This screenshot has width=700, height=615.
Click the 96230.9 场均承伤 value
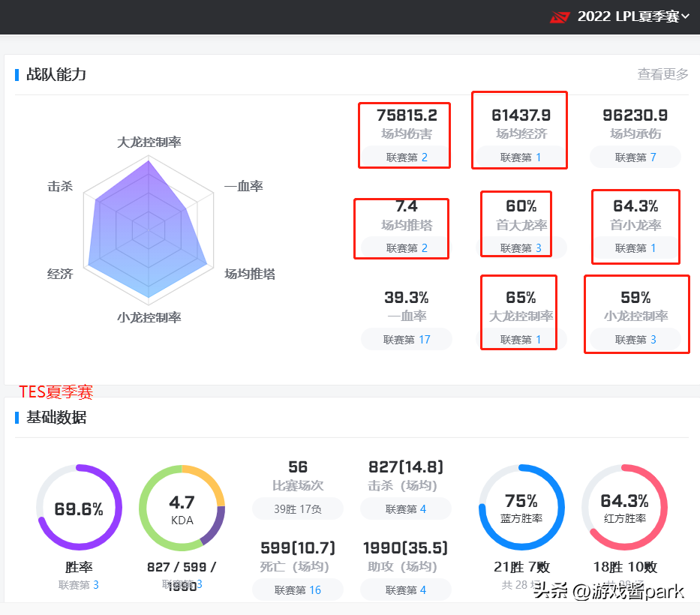(x=635, y=115)
